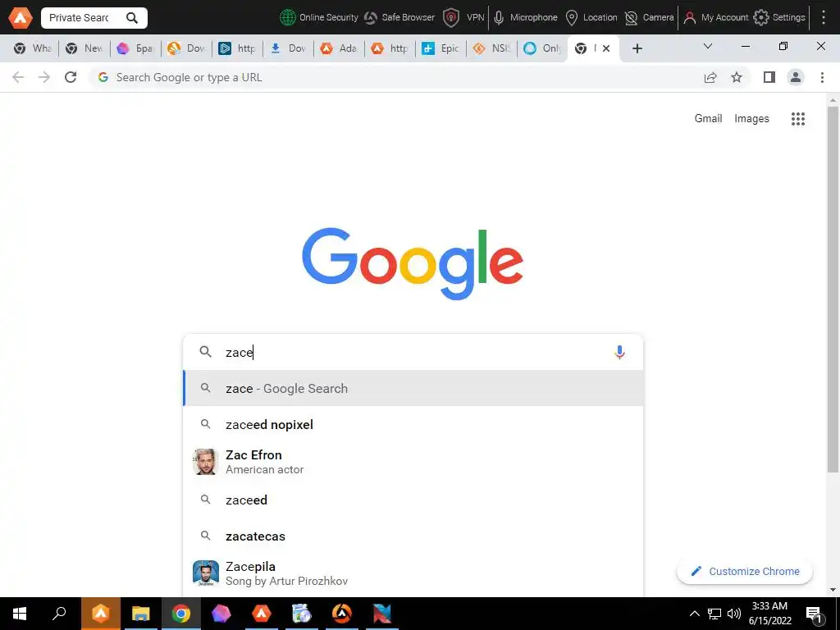Select the 'zaceed' suggestion

(413, 500)
